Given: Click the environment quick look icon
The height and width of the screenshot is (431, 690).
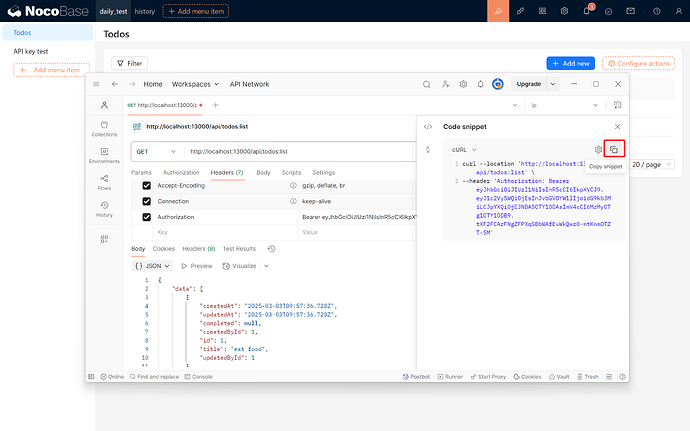Looking at the screenshot, I should [x=617, y=105].
